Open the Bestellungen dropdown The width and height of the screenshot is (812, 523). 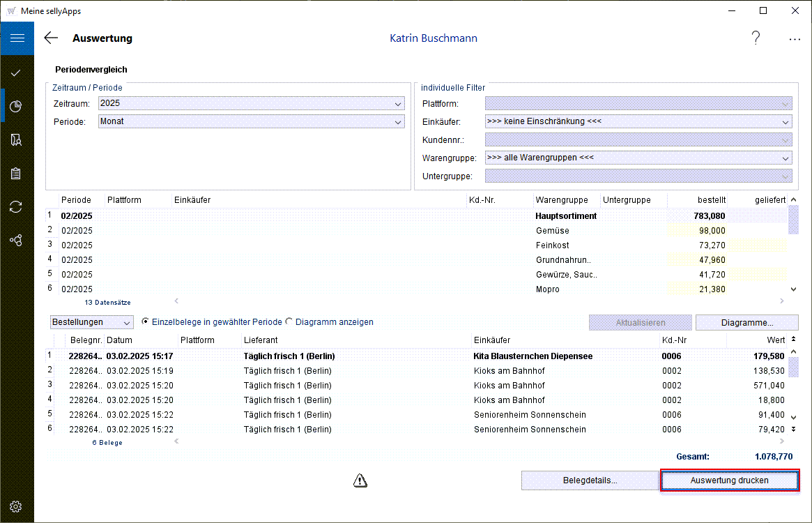tap(92, 322)
